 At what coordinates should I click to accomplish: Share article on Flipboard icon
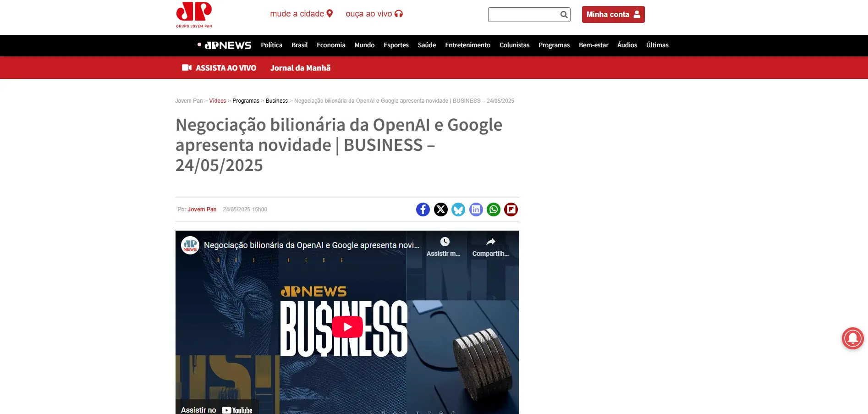tap(511, 210)
